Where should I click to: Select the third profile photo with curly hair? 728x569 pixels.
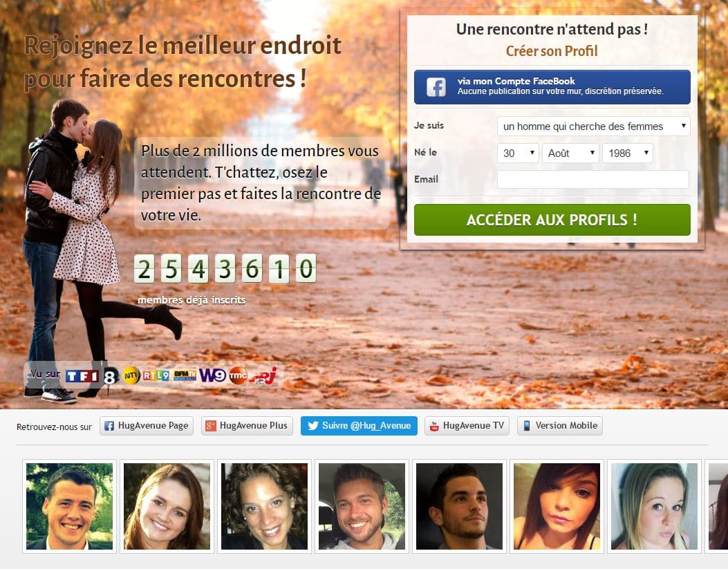pos(264,506)
